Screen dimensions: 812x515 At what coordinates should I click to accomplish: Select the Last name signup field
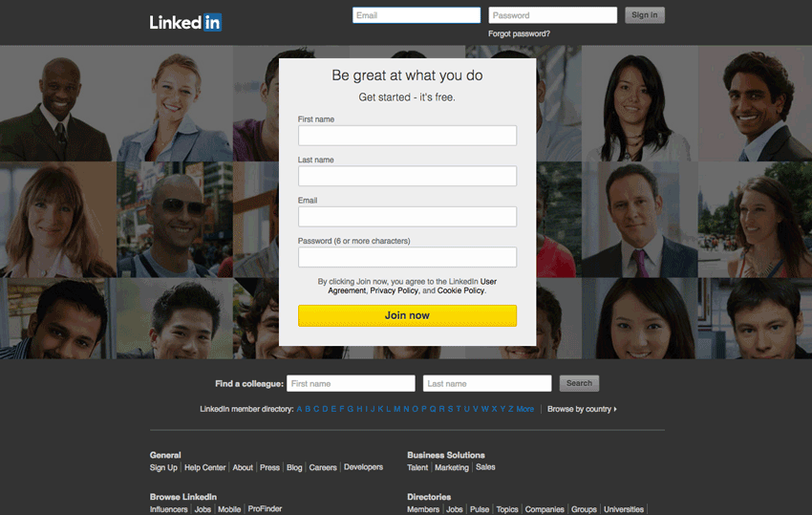pyautogui.click(x=407, y=176)
